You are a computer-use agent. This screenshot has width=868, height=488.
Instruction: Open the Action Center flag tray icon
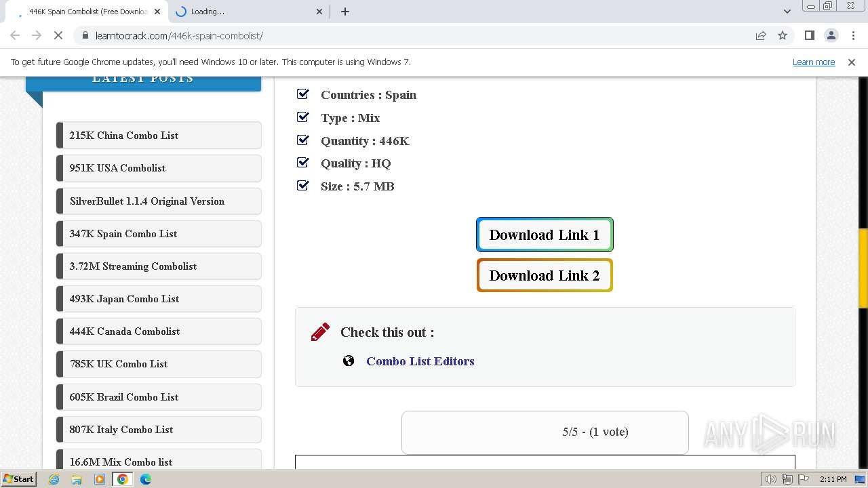pos(804,479)
